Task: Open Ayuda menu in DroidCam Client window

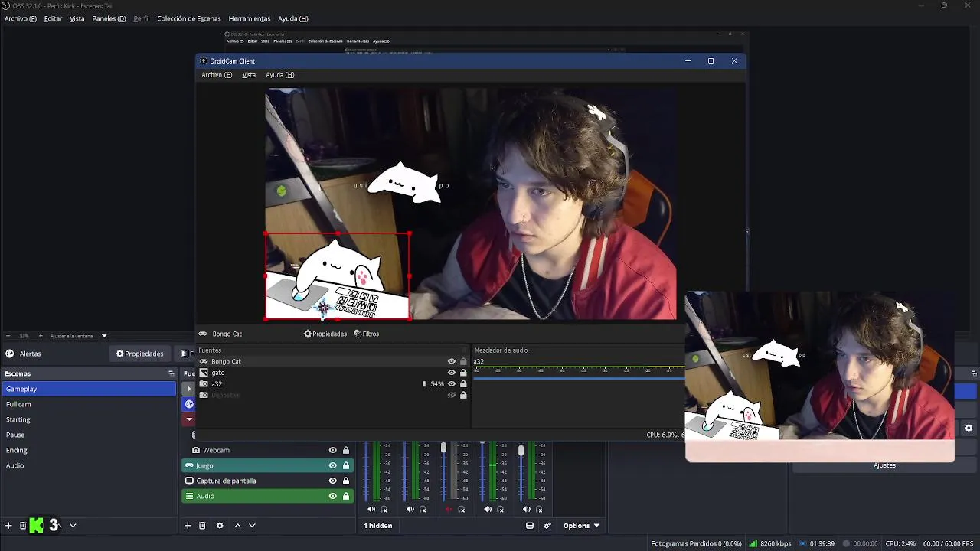Action: click(279, 75)
